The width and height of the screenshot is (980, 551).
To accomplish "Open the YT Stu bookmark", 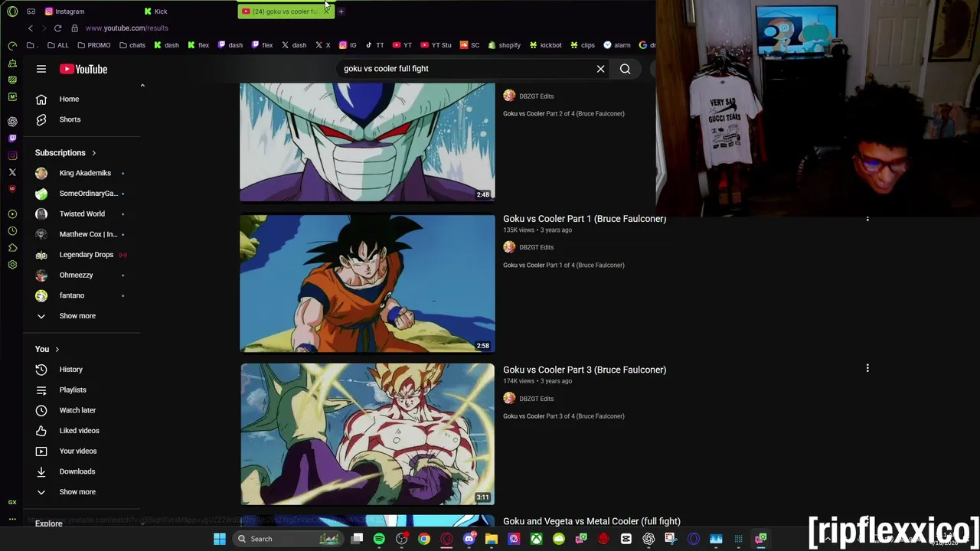I will coord(436,45).
